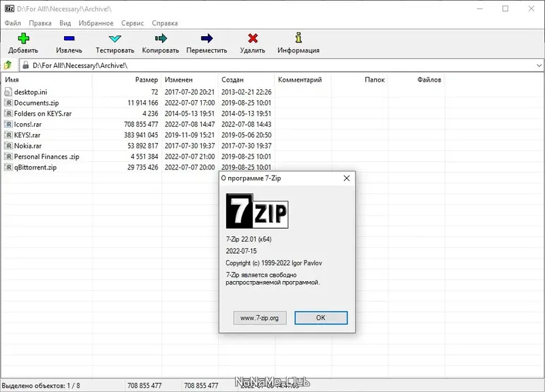The image size is (545, 392).
Task: Select the Folders on KEYS.rar file name
Action: (43, 114)
